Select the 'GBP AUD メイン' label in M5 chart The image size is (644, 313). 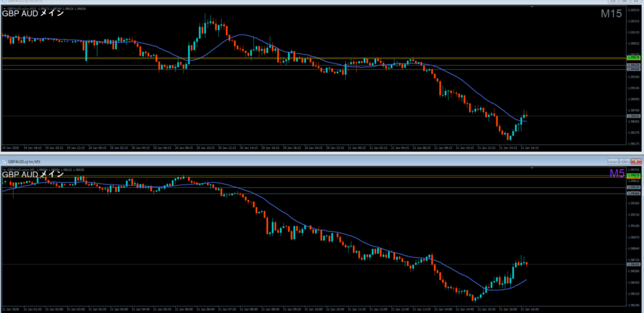click(x=33, y=174)
